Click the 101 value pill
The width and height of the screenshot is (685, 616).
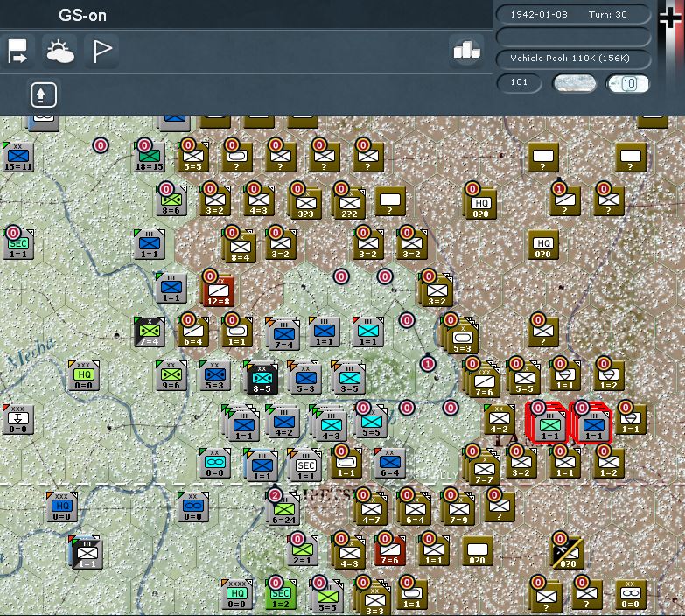pyautogui.click(x=519, y=82)
